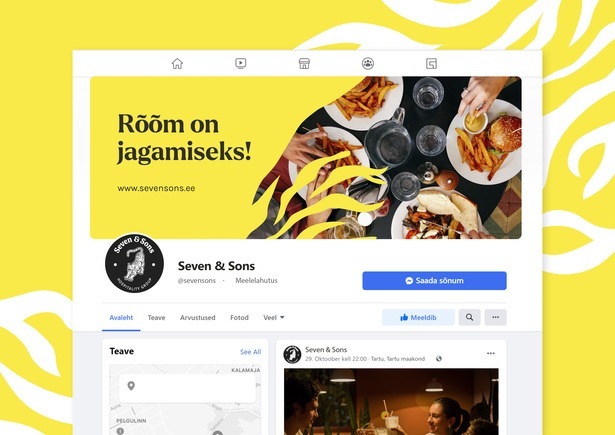615x435 pixels.
Task: Switch to the Teave tab
Action: point(156,318)
